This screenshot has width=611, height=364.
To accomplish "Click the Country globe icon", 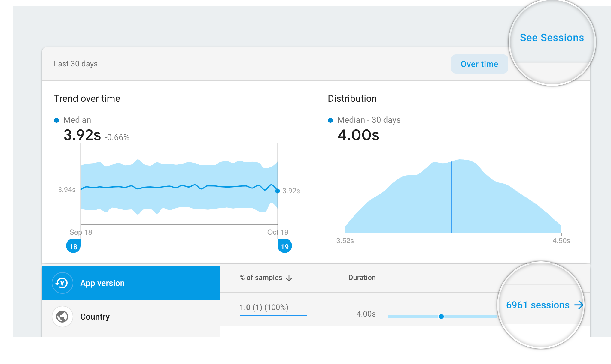I will pos(62,317).
